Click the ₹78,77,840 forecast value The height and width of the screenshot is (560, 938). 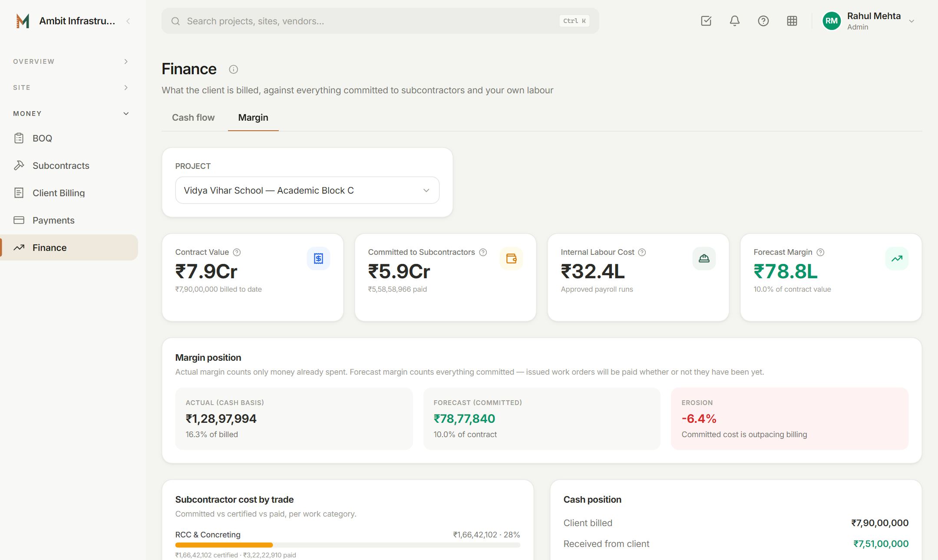tap(464, 419)
